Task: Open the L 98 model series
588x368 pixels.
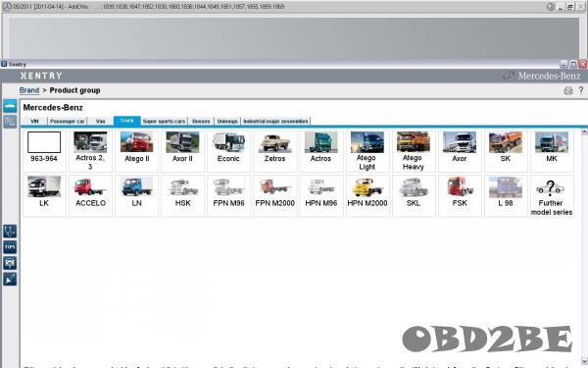Action: [x=506, y=196]
